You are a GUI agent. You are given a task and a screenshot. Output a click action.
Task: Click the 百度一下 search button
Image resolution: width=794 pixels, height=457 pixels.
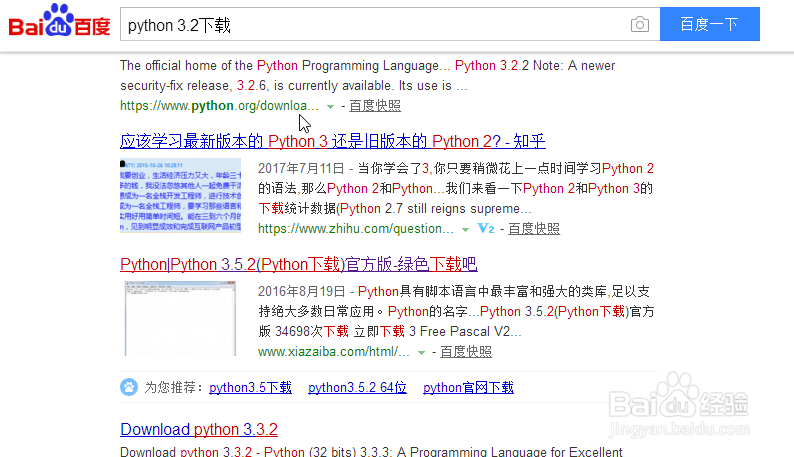[709, 24]
